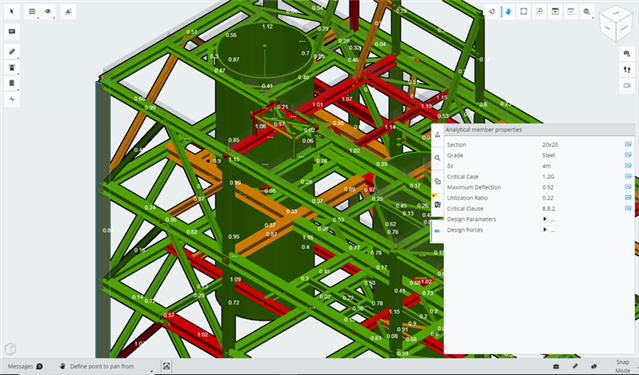This screenshot has width=639, height=375.
Task: Open the hamburger menu dropdown
Action: 32,11
